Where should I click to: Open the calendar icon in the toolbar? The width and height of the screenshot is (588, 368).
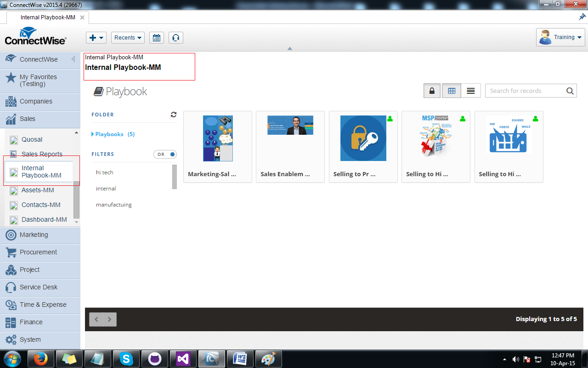(x=157, y=38)
